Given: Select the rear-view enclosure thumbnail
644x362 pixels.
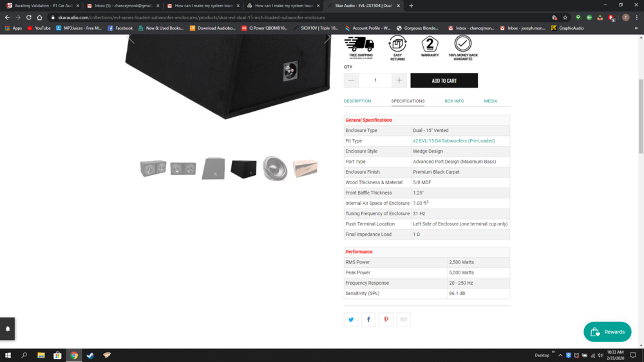Looking at the screenshot, I should (x=213, y=169).
